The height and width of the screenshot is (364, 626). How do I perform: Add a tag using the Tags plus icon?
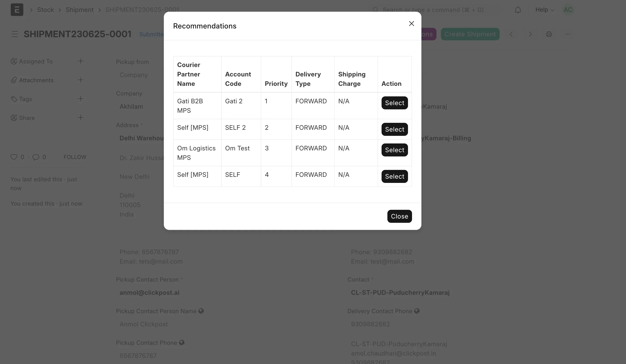(x=80, y=99)
